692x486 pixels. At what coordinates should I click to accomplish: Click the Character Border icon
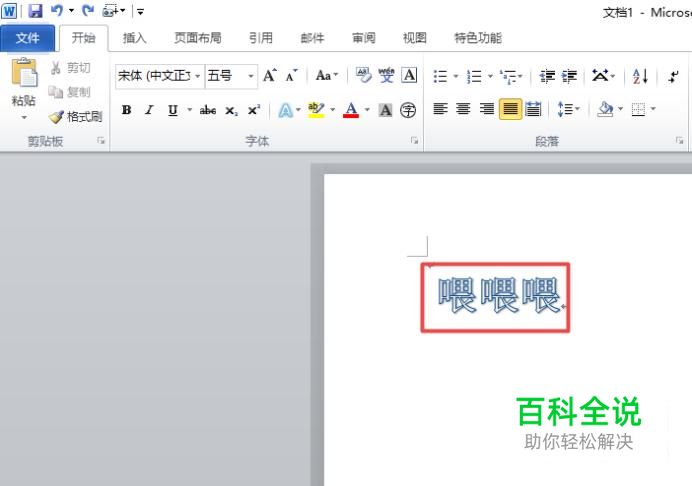409,75
